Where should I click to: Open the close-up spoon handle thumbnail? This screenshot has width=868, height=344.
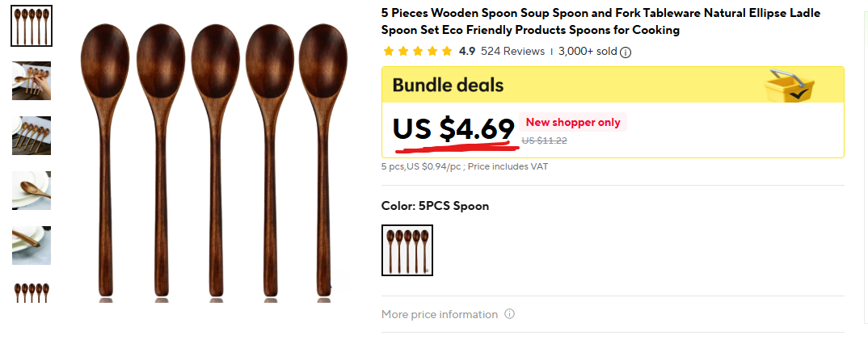32,245
